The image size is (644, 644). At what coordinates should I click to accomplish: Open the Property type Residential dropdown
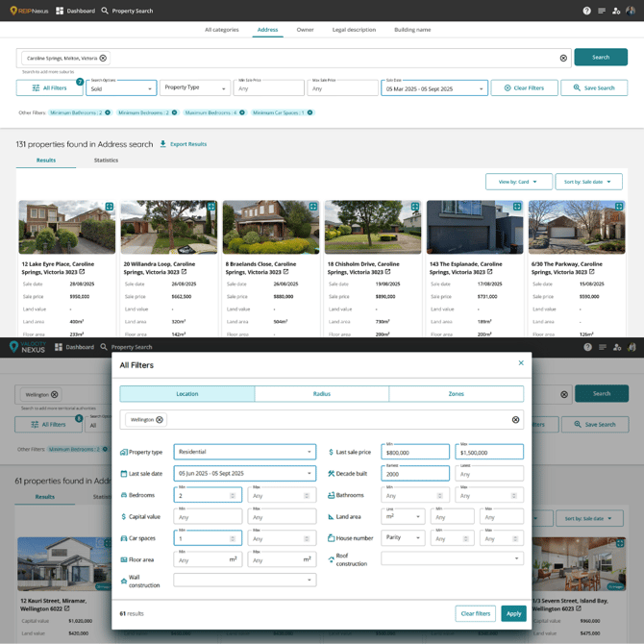(244, 452)
